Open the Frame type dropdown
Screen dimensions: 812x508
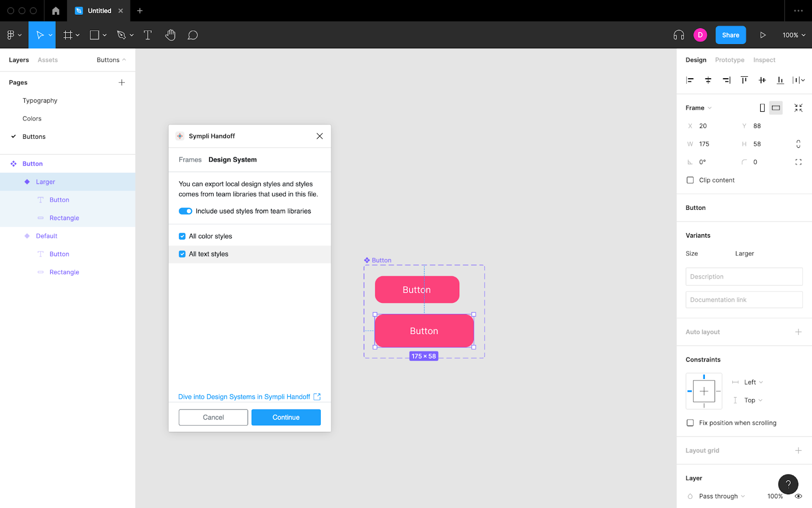[x=699, y=108]
